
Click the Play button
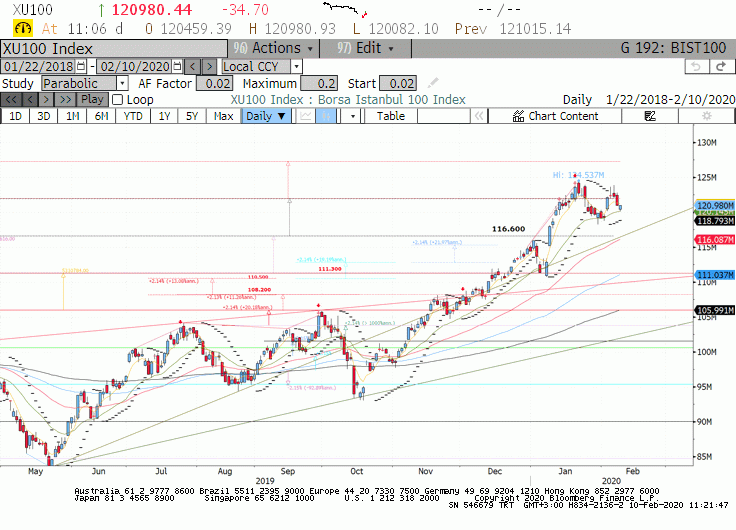coord(92,100)
